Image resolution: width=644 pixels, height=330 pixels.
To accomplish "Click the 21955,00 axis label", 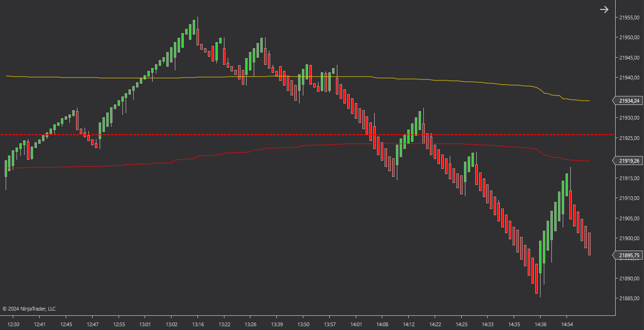I will coord(629,18).
